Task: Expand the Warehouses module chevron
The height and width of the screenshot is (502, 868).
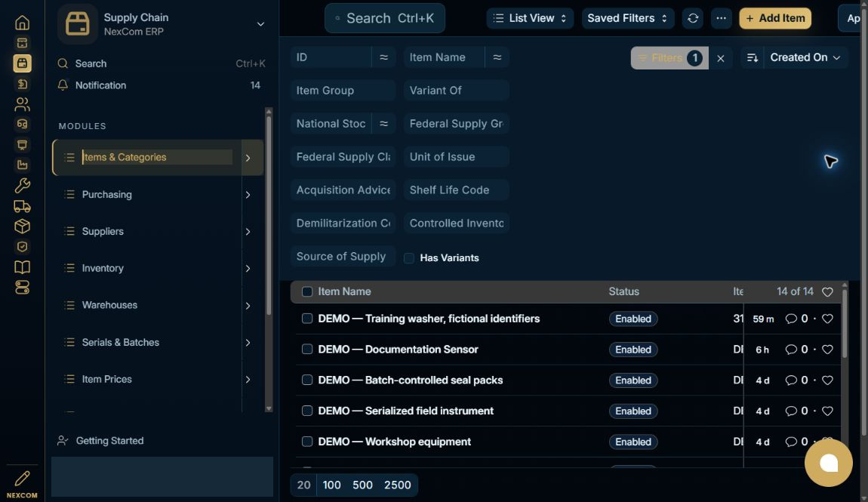Action: coord(248,306)
